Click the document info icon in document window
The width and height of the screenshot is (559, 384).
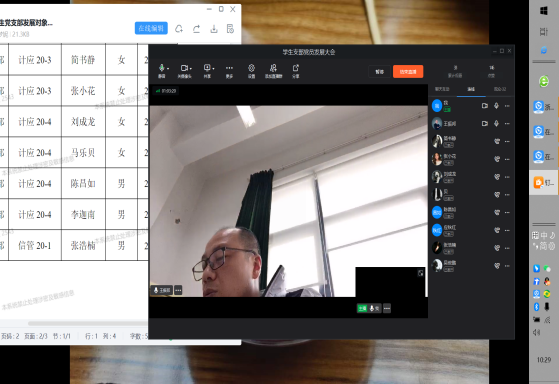[x=230, y=29]
